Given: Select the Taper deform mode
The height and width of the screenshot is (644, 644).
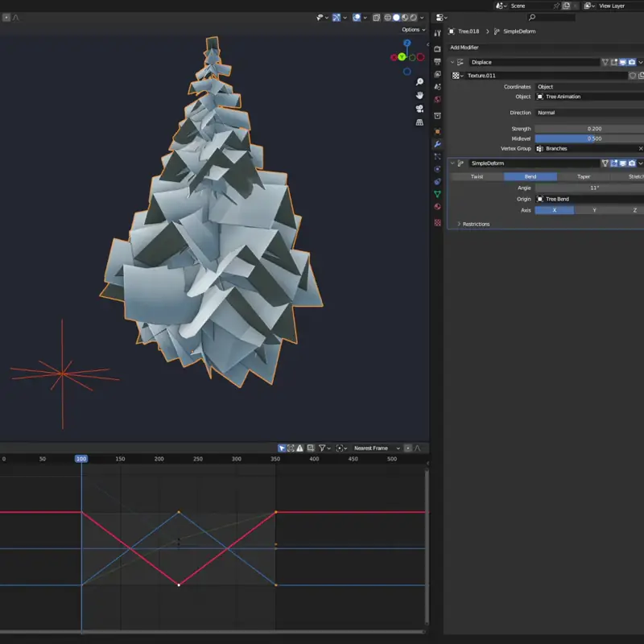Looking at the screenshot, I should point(584,176).
